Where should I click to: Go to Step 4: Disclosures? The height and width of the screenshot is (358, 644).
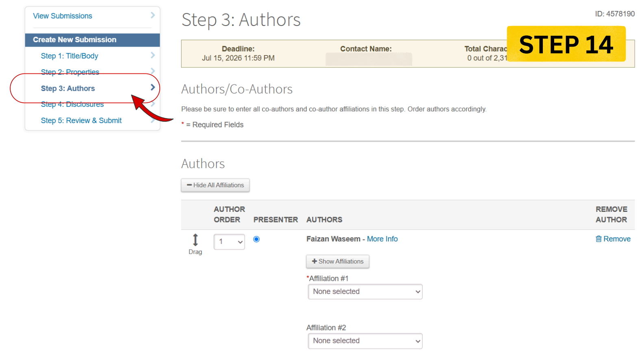tap(72, 104)
